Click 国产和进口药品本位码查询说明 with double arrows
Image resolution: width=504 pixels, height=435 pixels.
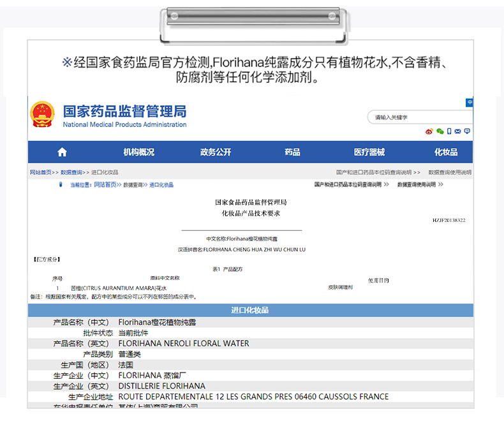[x=352, y=184]
